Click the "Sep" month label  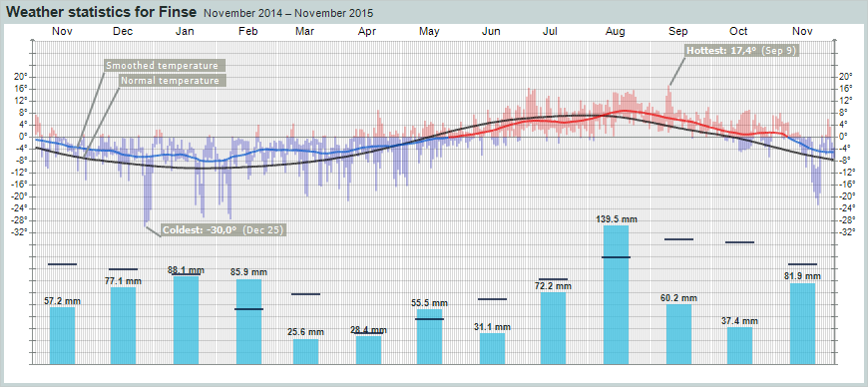tap(678, 32)
